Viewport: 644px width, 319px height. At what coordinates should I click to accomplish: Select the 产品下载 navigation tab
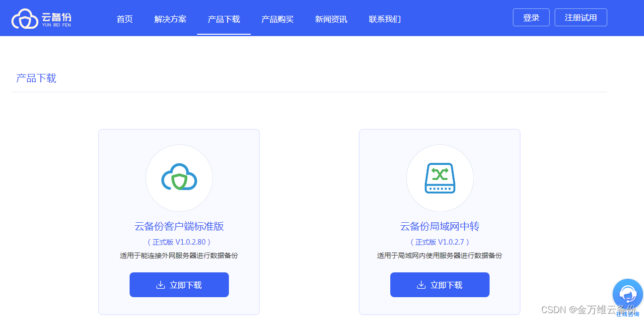tap(224, 19)
